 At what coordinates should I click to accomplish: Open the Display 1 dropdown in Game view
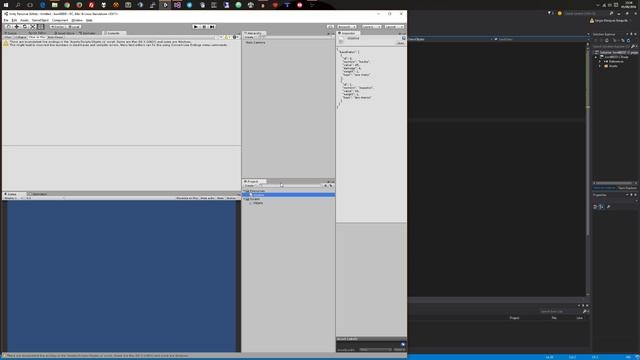11,198
